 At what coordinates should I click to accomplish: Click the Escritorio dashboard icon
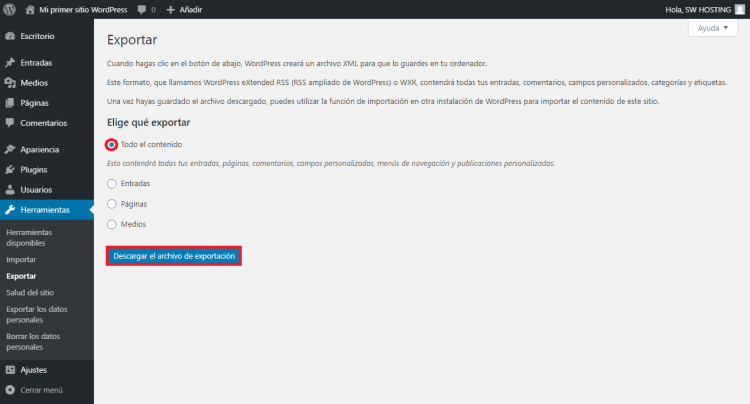coord(10,36)
